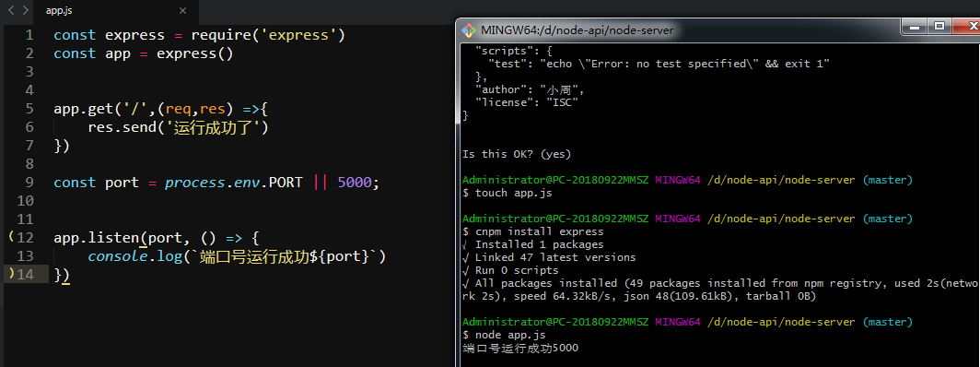Image resolution: width=980 pixels, height=367 pixels.
Task: Click the number 5000 in the code editor
Action: pos(354,183)
